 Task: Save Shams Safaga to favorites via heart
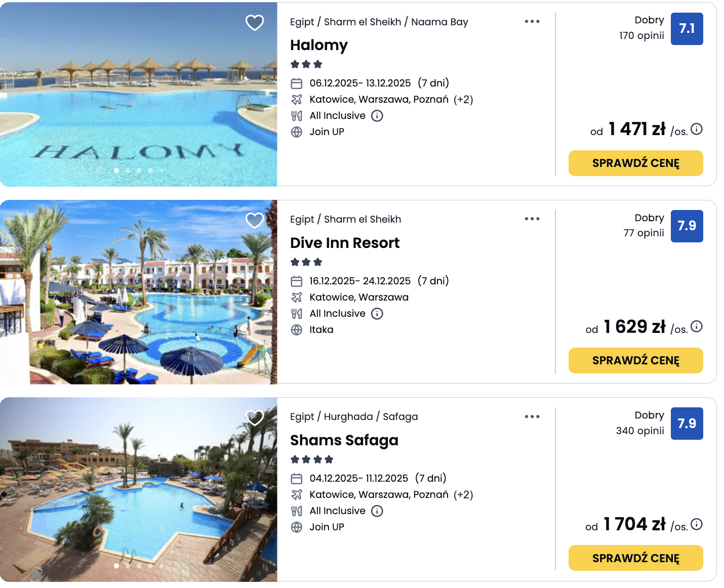pos(255,417)
